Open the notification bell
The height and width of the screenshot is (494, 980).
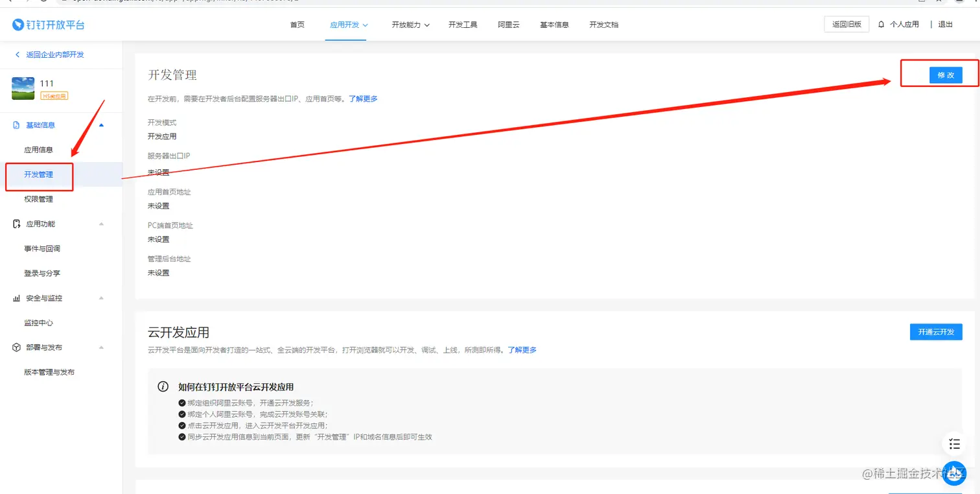(880, 24)
